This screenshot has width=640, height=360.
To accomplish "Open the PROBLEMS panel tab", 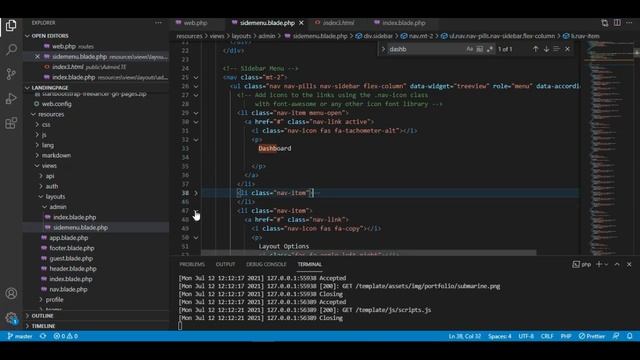I will [x=192, y=264].
